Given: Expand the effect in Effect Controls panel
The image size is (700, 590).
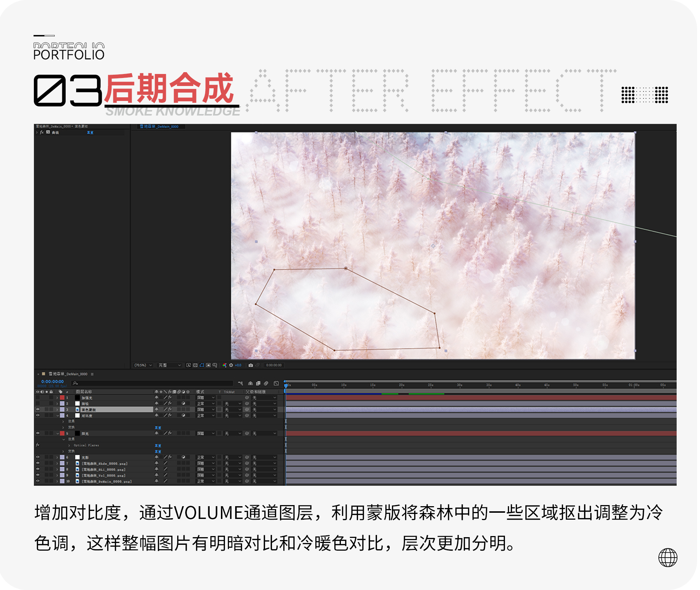Looking at the screenshot, I should (37, 132).
